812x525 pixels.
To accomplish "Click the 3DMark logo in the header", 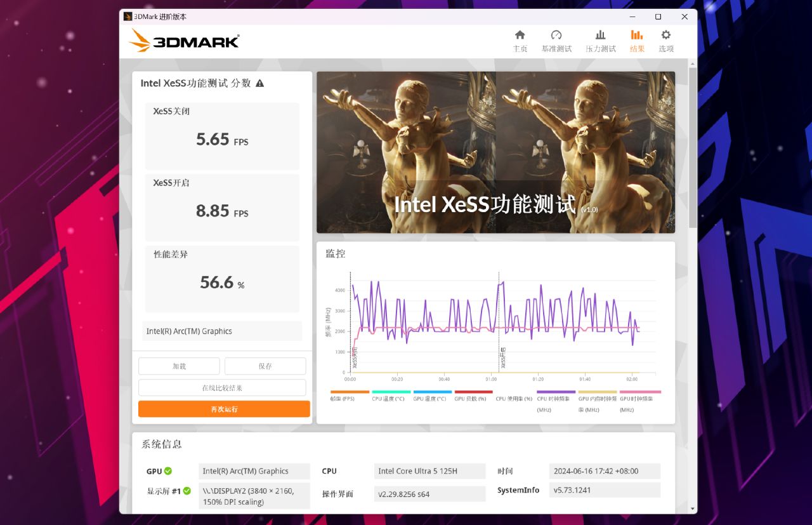I will click(183, 41).
